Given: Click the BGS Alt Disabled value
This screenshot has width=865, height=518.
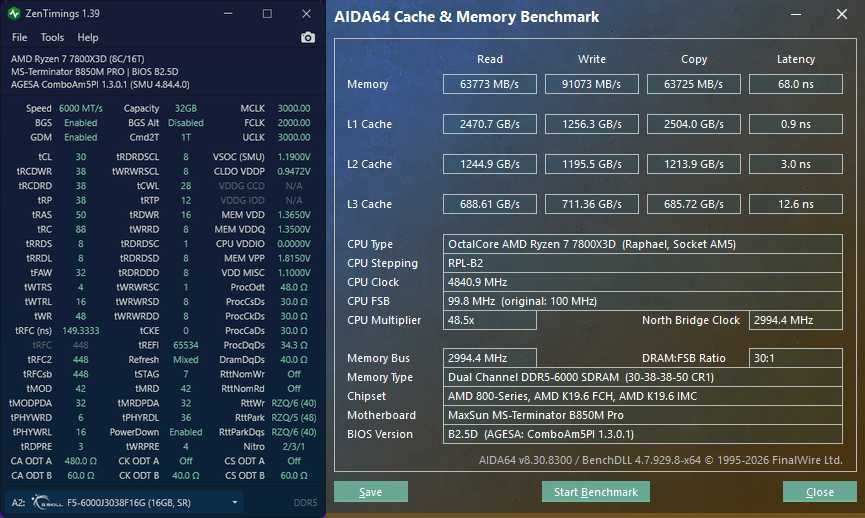Looking at the screenshot, I should coord(186,122).
